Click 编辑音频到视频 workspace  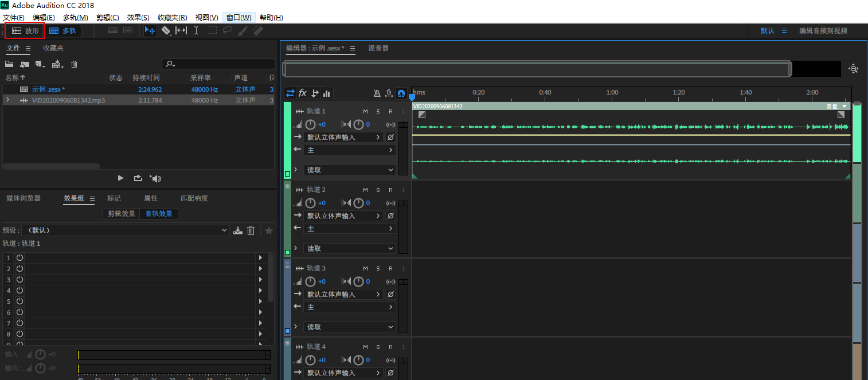[x=823, y=31]
